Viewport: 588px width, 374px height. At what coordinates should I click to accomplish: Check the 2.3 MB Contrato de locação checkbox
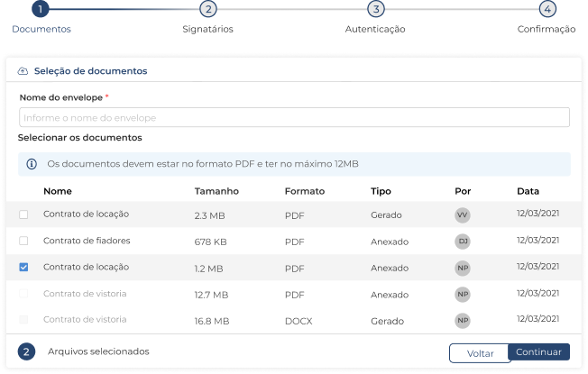(23, 214)
